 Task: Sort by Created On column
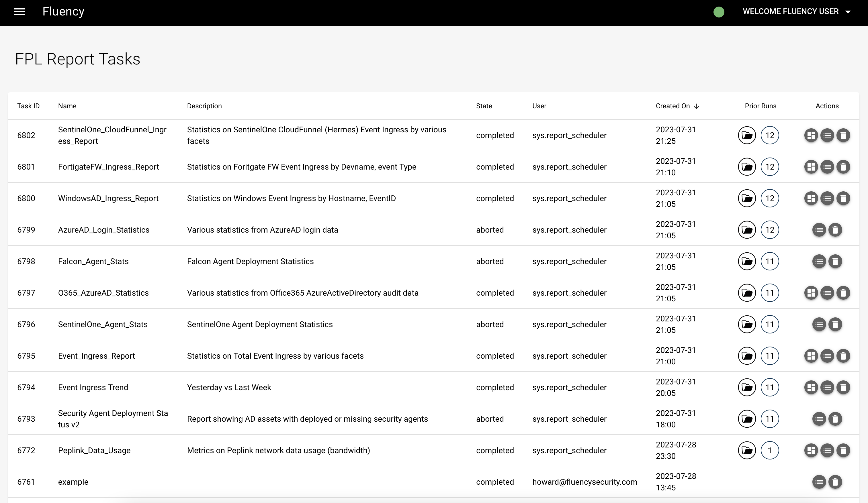677,106
